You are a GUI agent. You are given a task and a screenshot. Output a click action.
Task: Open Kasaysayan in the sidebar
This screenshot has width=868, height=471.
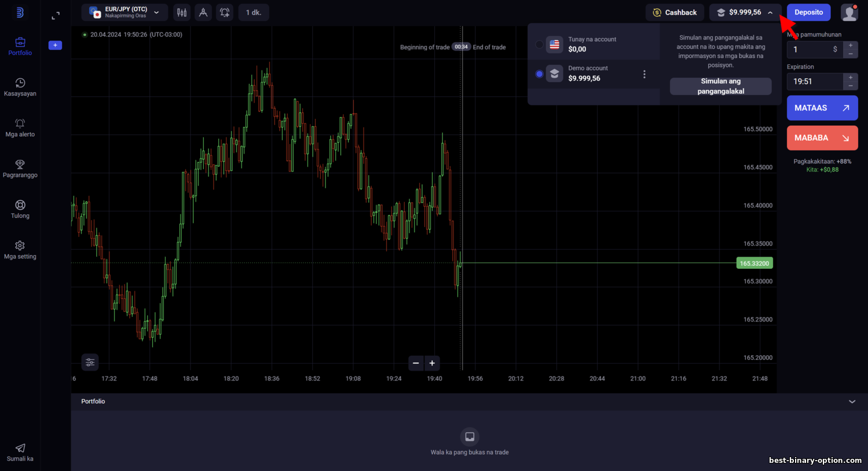(x=20, y=87)
